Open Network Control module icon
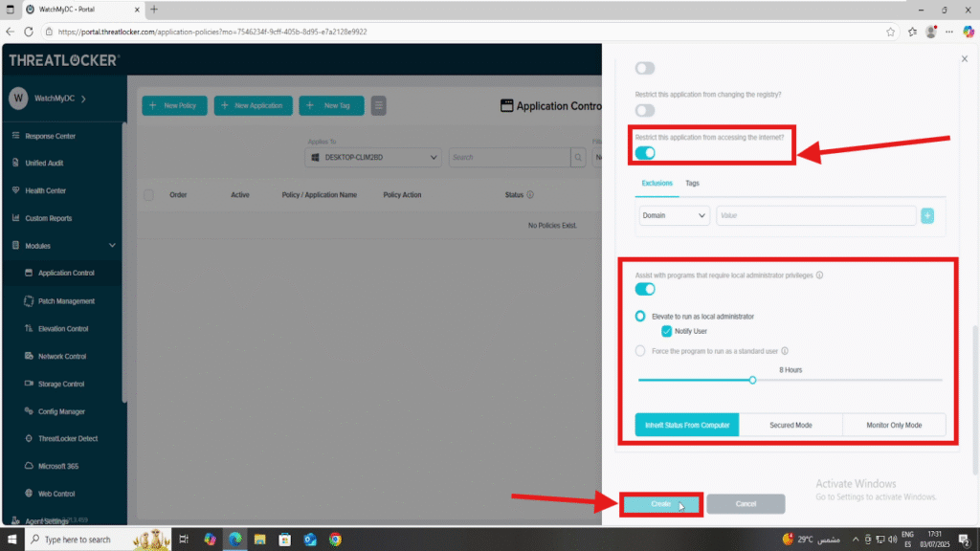Screen dimensions: 980x551 (x=29, y=356)
